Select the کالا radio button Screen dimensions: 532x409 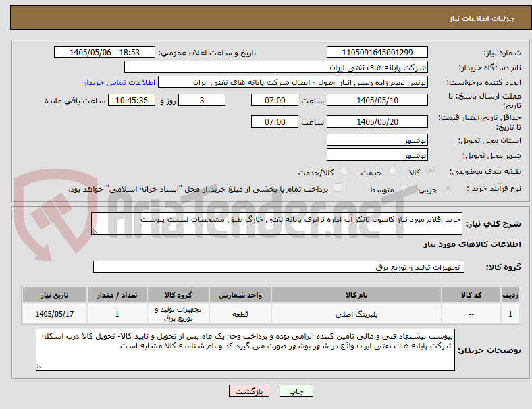click(x=430, y=171)
